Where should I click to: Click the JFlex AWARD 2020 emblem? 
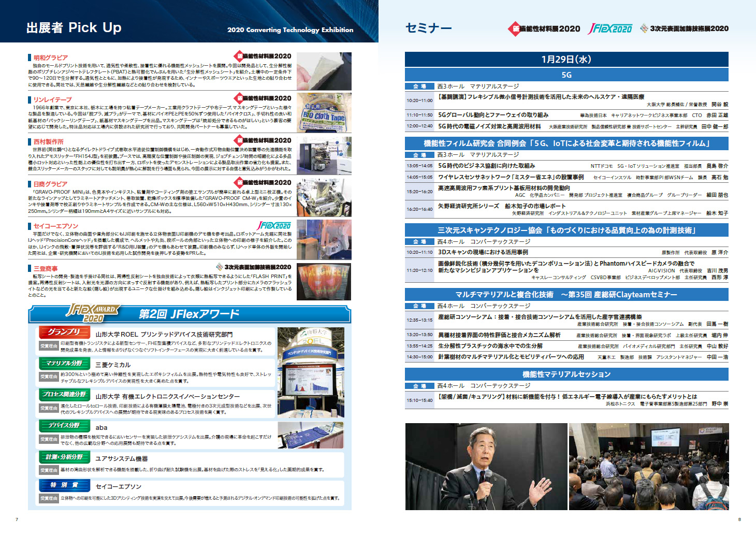[93, 313]
